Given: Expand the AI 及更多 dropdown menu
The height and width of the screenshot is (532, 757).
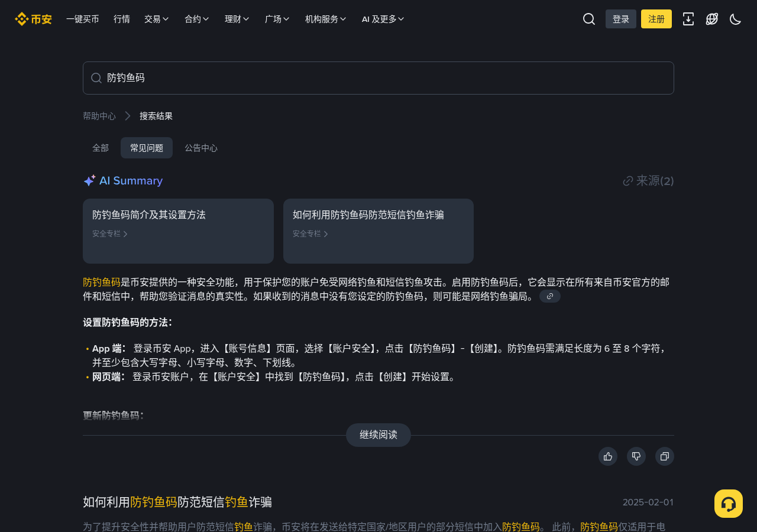Looking at the screenshot, I should pyautogui.click(x=383, y=19).
